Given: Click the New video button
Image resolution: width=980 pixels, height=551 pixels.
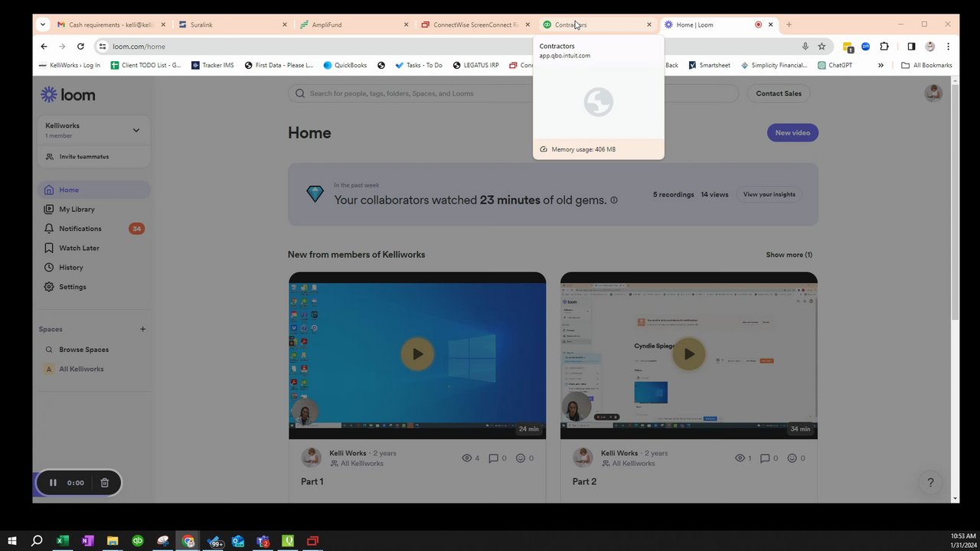Looking at the screenshot, I should (x=792, y=132).
